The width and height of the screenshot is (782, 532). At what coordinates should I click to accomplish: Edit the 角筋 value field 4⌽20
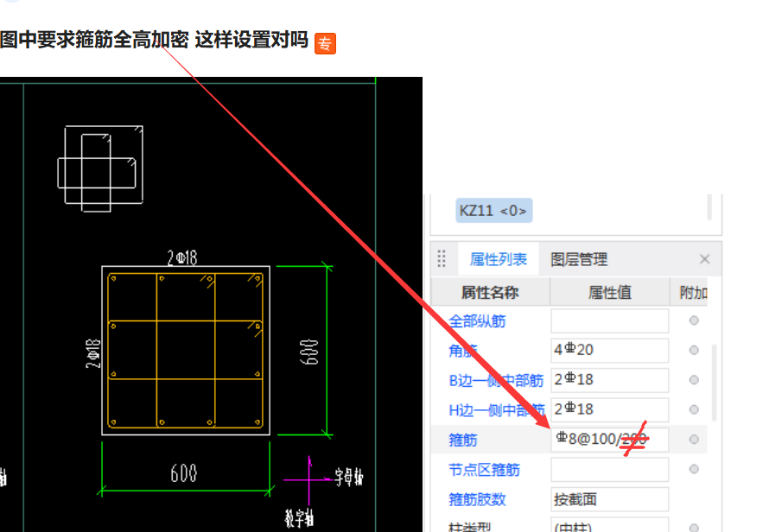(x=609, y=350)
